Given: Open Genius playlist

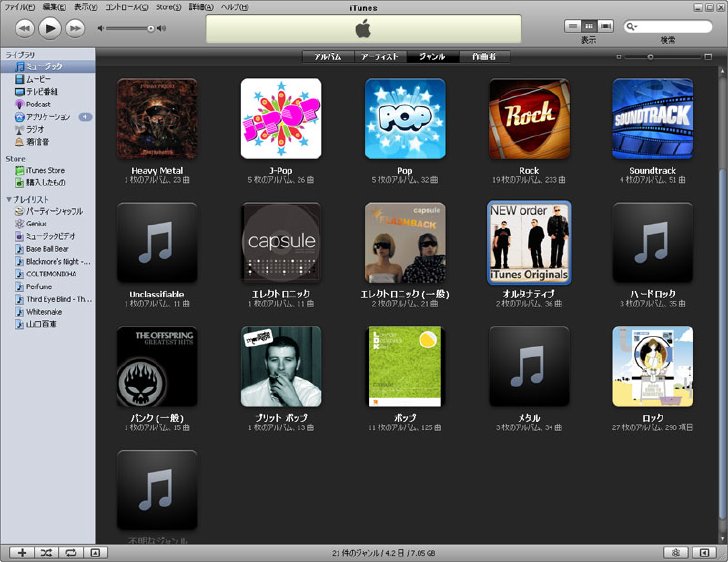Looking at the screenshot, I should tap(48, 223).
